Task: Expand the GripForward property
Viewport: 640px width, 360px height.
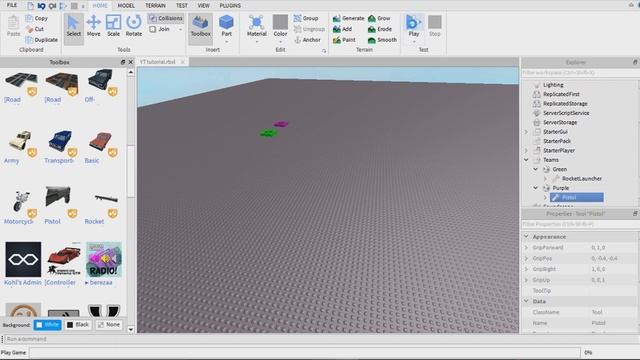Action: (526, 247)
